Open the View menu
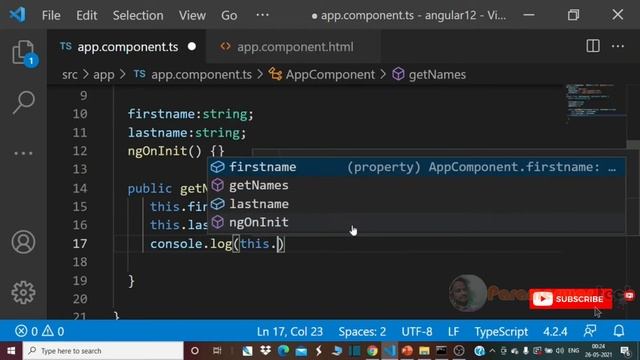The width and height of the screenshot is (640, 360). [x=192, y=16]
